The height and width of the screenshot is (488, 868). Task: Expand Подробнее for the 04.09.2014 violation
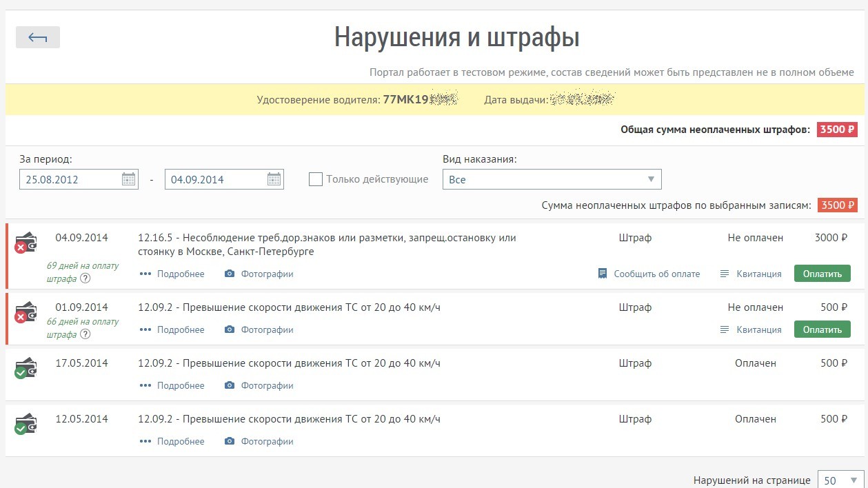(x=172, y=274)
